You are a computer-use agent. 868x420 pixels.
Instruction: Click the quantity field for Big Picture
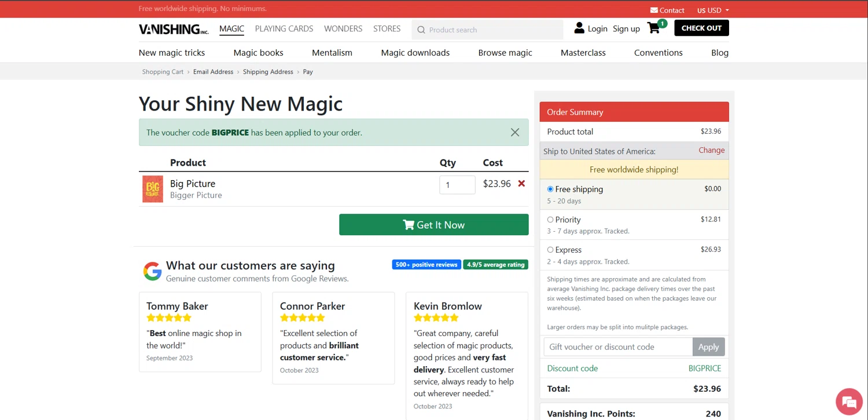coord(457,185)
